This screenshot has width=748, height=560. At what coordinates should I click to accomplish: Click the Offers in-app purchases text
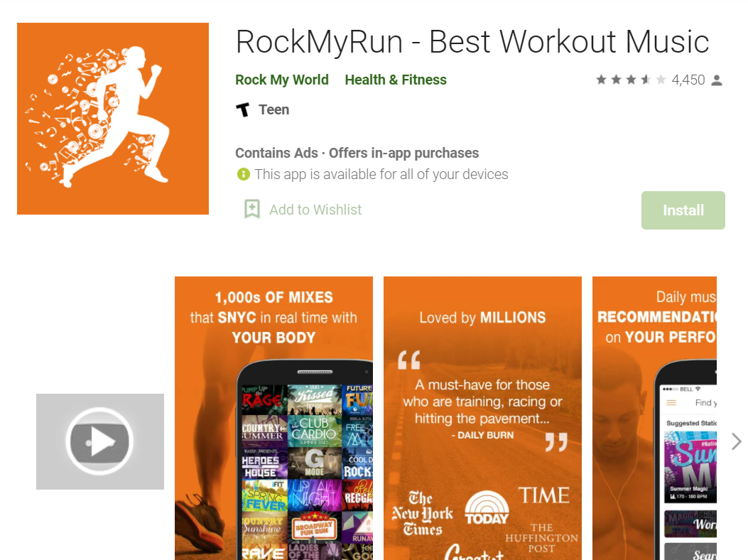click(x=403, y=153)
